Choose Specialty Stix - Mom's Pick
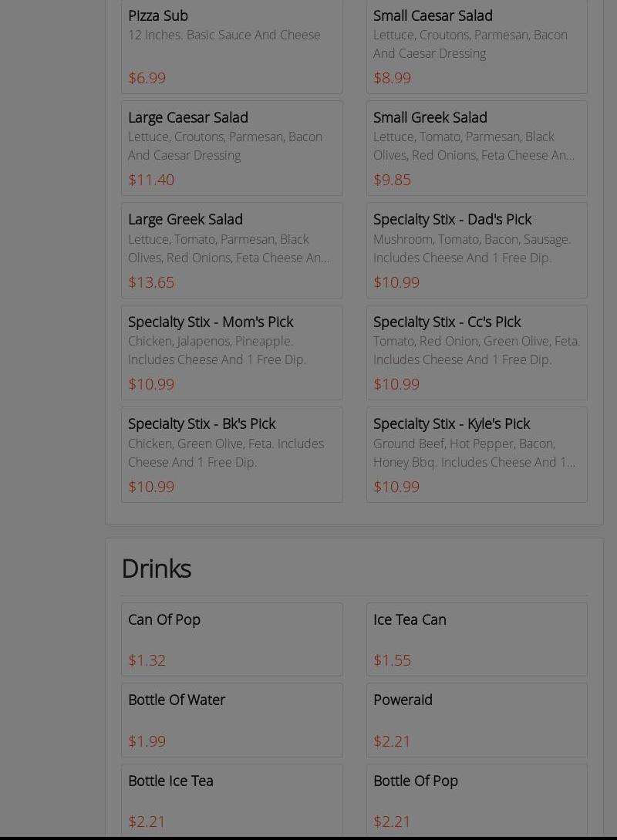 (x=231, y=352)
